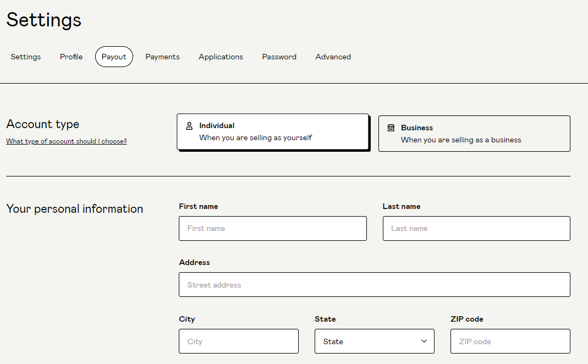Choose the Business account type

[x=474, y=134]
